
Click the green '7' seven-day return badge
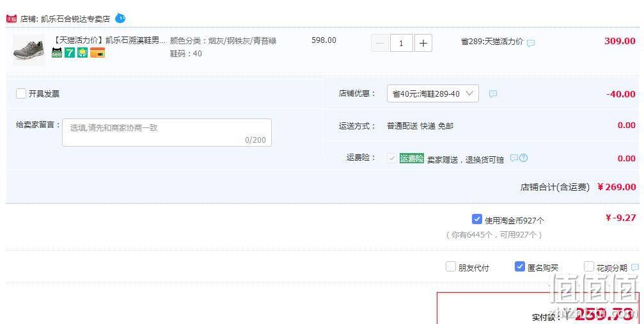70,53
